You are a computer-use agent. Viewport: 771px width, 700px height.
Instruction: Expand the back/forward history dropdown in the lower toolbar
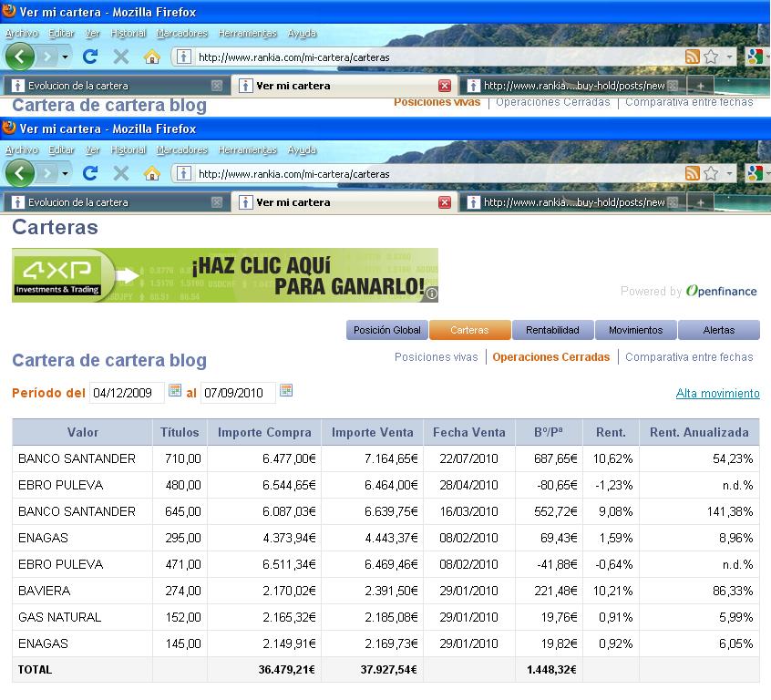coord(65,173)
